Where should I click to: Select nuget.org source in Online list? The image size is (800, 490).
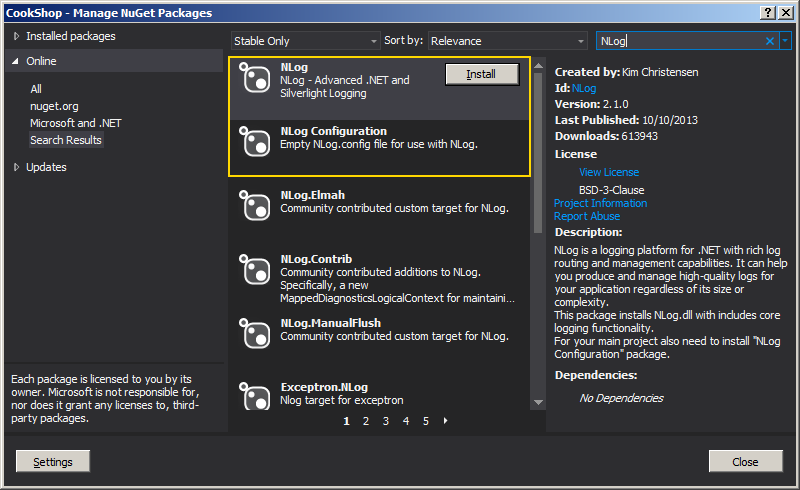tap(54, 106)
